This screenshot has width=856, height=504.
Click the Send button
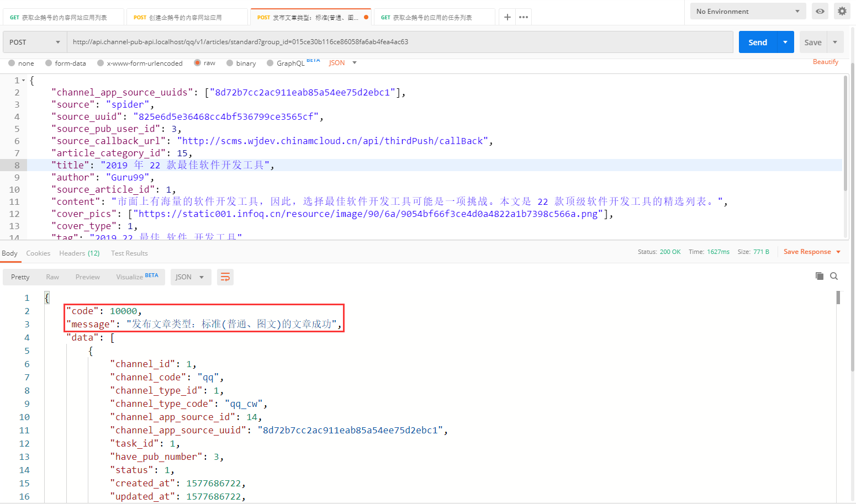coord(757,42)
